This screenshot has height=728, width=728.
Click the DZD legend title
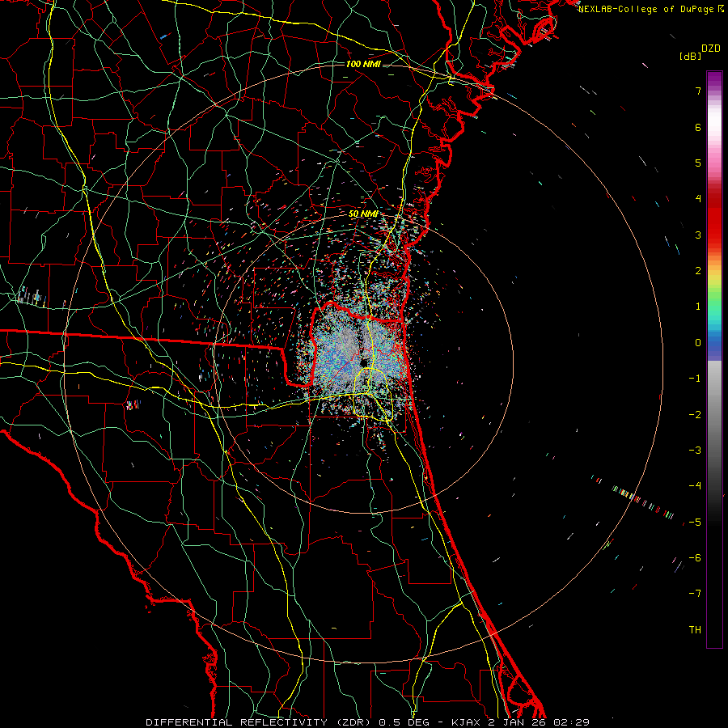(x=711, y=49)
